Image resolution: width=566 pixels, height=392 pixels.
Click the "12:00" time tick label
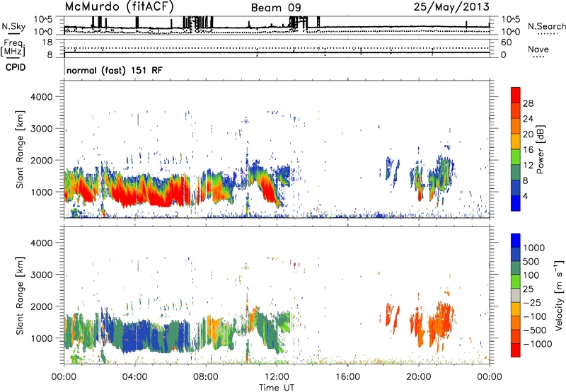[277, 377]
